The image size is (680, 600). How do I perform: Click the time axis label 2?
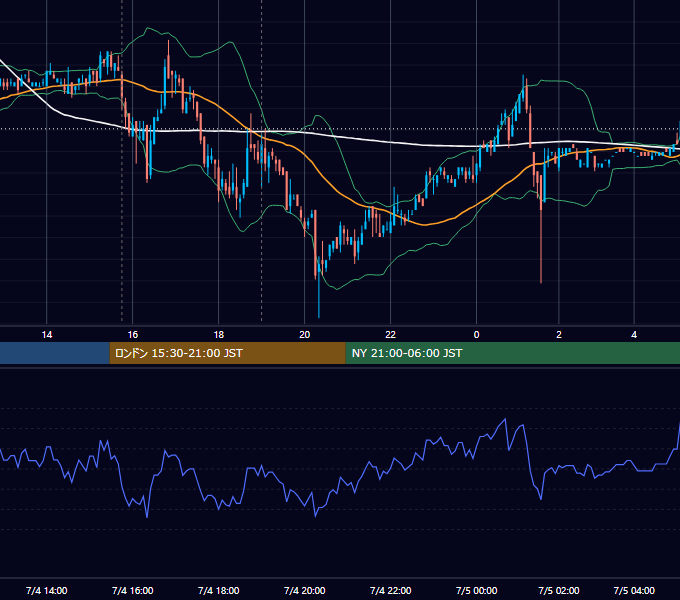pyautogui.click(x=559, y=334)
